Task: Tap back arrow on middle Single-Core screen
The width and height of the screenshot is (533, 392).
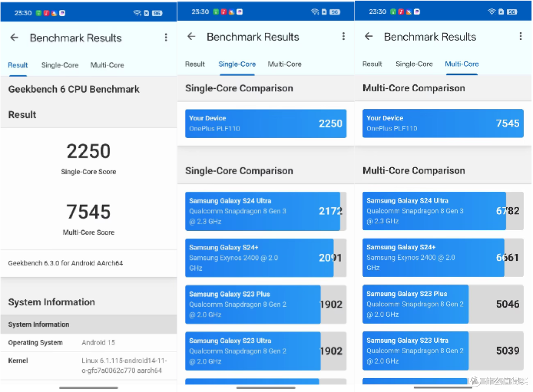Action: 191,36
